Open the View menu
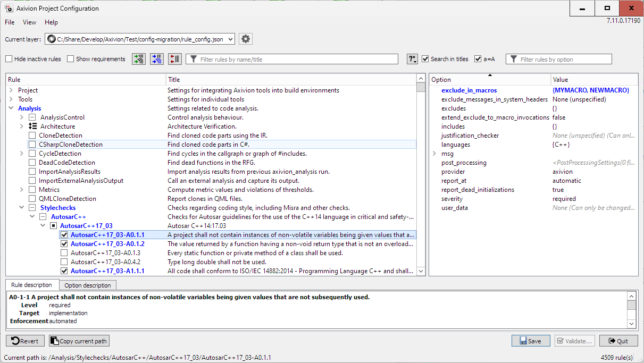Screen dimensions: 644x363 [30, 22]
